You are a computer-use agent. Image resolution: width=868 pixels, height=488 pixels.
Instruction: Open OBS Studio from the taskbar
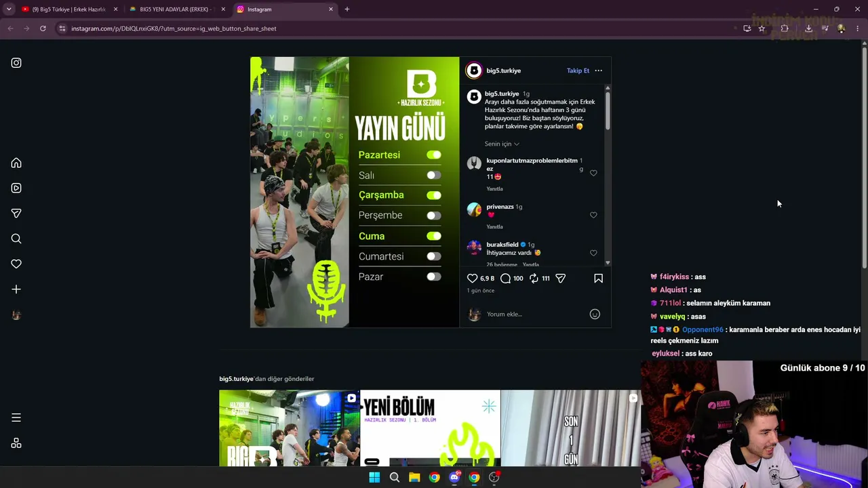494,477
